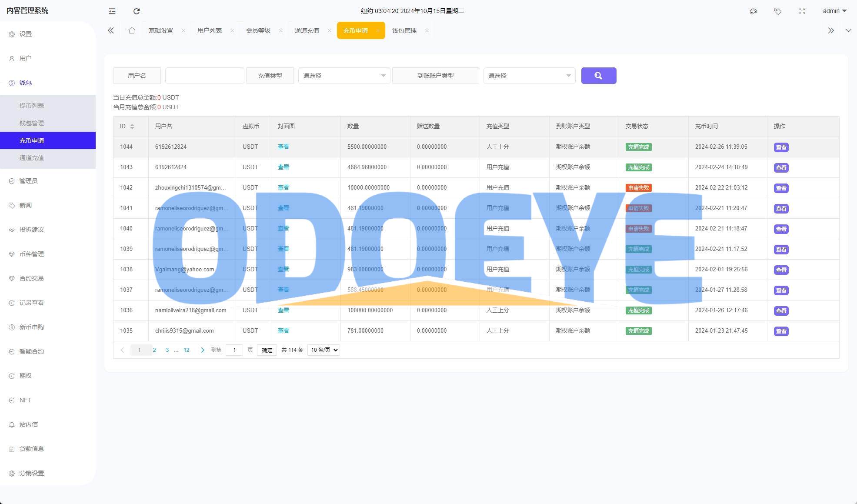
Task: Toggle fullscreen icon in header
Action: click(802, 11)
